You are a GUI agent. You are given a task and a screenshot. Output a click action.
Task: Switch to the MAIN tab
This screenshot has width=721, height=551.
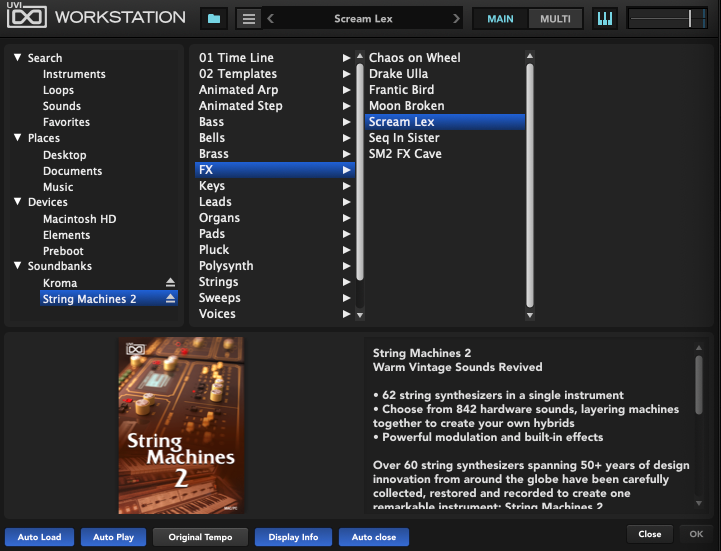tap(500, 19)
